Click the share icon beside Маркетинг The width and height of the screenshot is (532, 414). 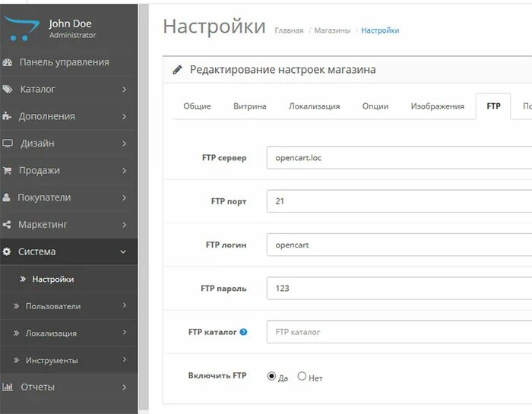6,224
